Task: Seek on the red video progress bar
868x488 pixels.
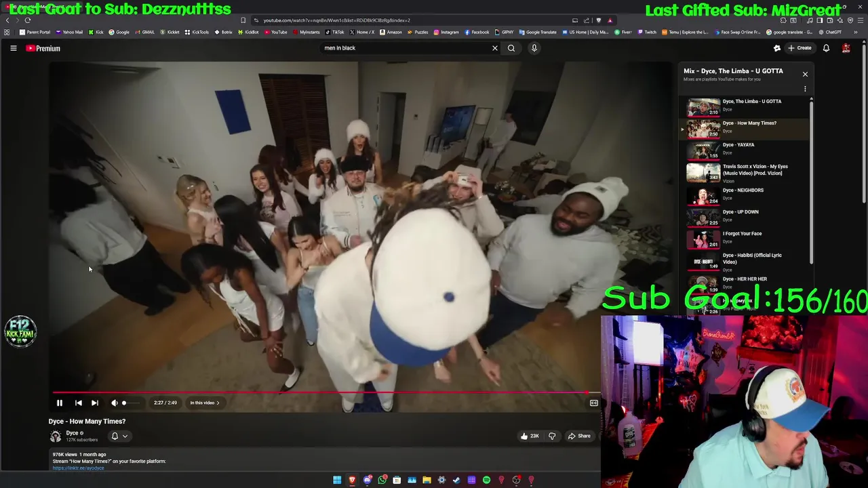Action: click(325, 392)
